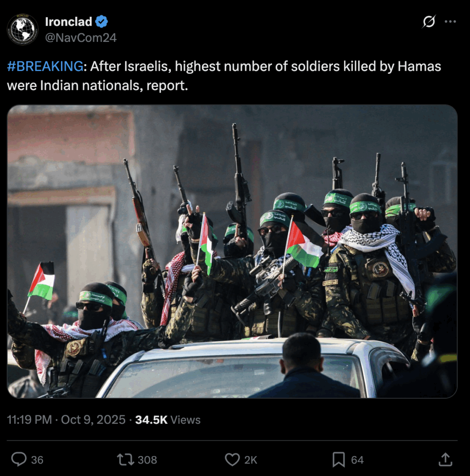Click the post text about Indian nationals

224,76
